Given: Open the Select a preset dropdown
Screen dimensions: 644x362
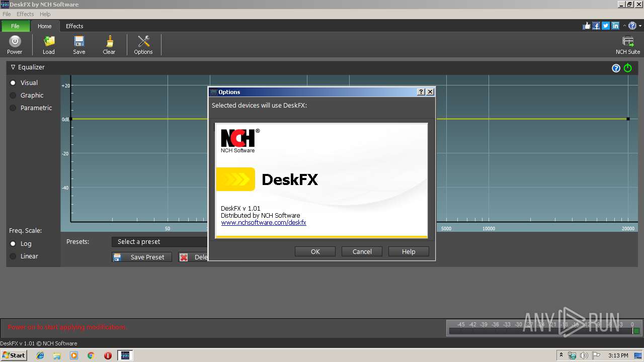Looking at the screenshot, I should (x=160, y=242).
